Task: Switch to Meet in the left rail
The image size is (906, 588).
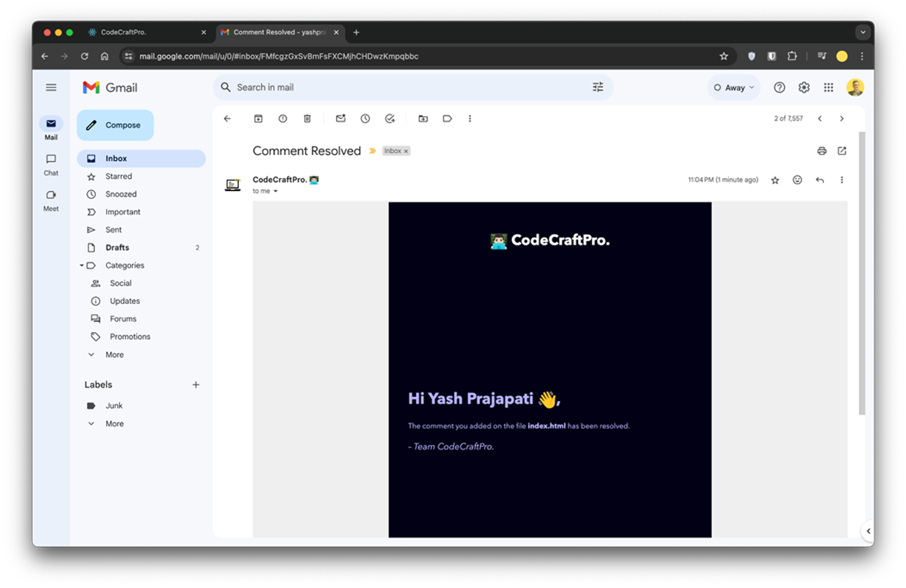Action: (x=51, y=200)
